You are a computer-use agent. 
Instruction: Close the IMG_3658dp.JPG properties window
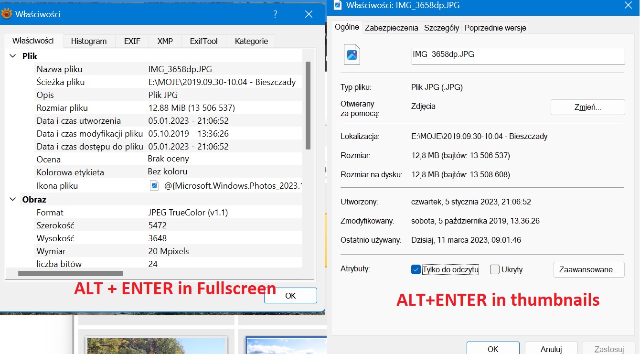628,5
